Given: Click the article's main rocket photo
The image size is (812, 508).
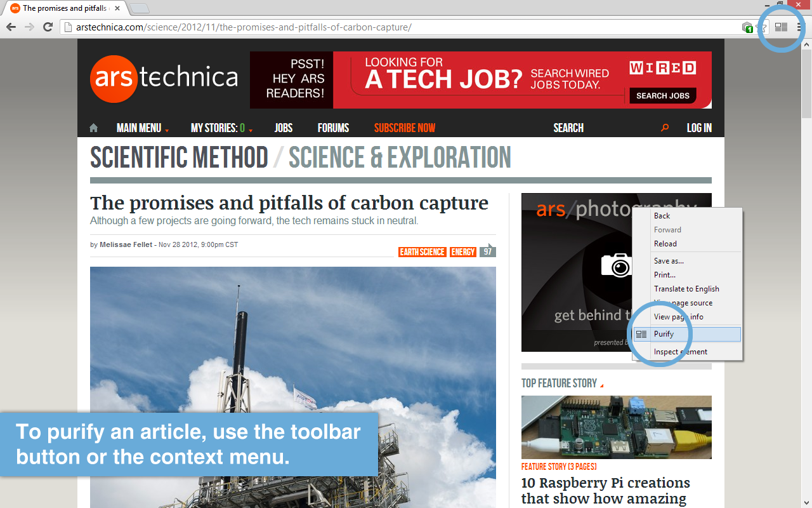Looking at the screenshot, I should click(x=293, y=387).
